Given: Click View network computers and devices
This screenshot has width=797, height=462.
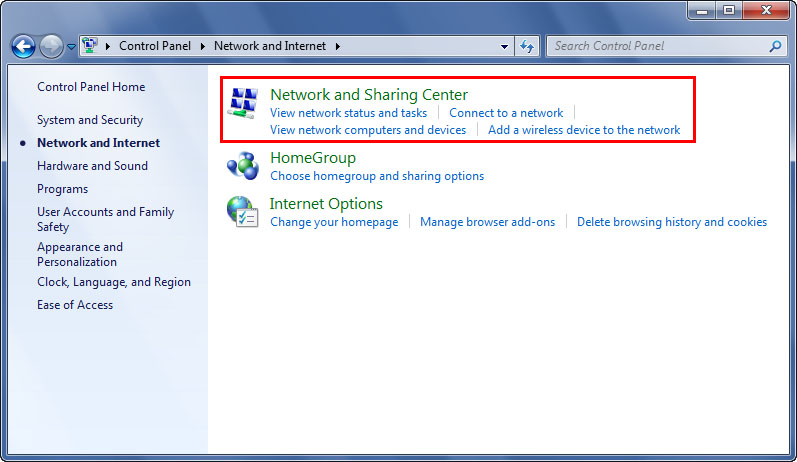Looking at the screenshot, I should 367,130.
